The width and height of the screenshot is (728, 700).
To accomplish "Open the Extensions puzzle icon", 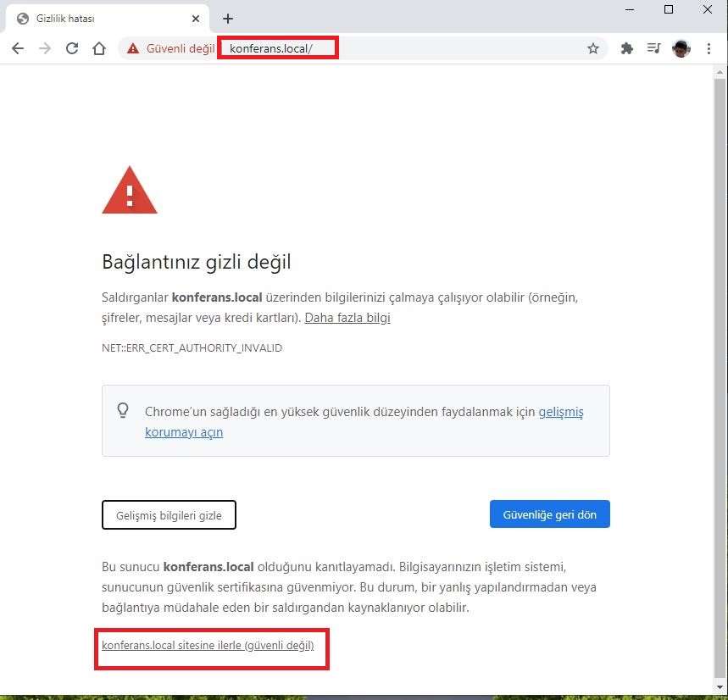I will 627,48.
